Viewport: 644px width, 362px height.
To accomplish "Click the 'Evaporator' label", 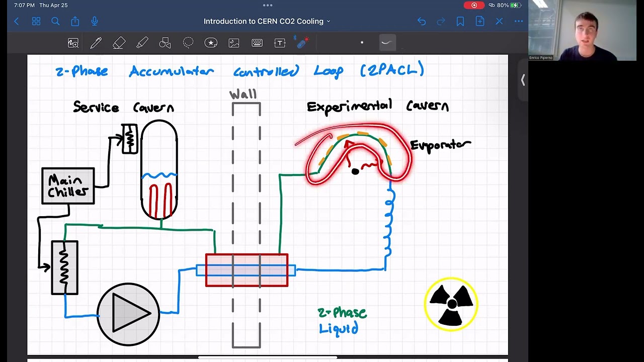I will [x=440, y=145].
